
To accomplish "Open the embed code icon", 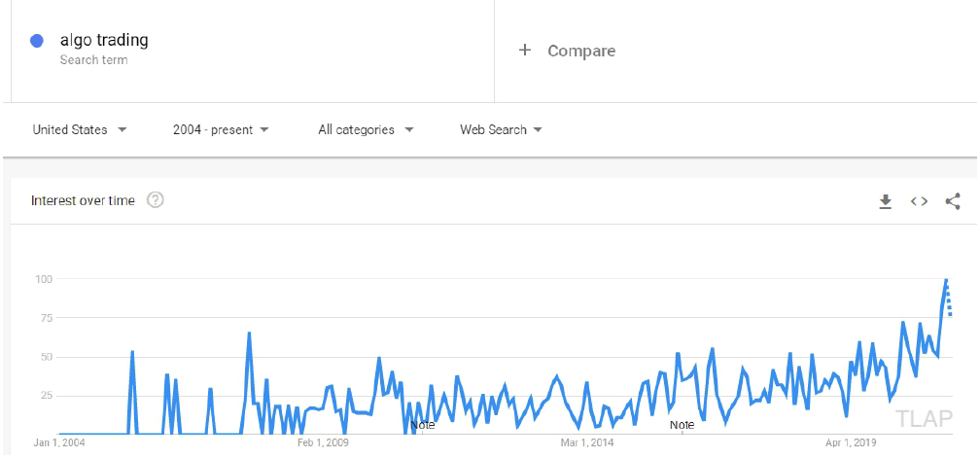I will pos(919,201).
